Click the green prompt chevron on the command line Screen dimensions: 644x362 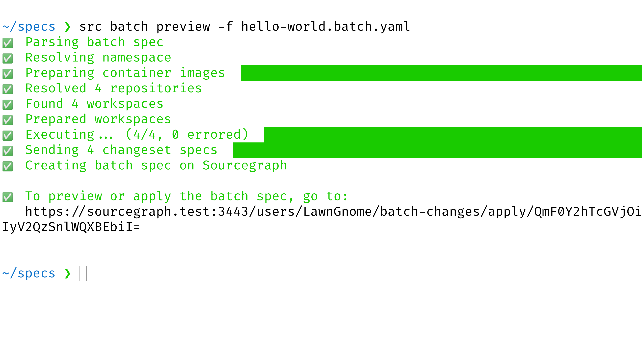click(x=67, y=27)
